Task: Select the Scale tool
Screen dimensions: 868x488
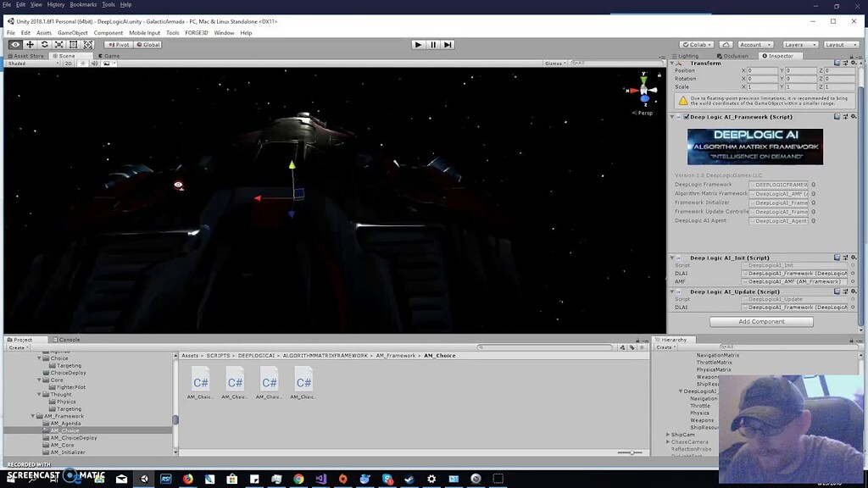Action: pos(59,44)
